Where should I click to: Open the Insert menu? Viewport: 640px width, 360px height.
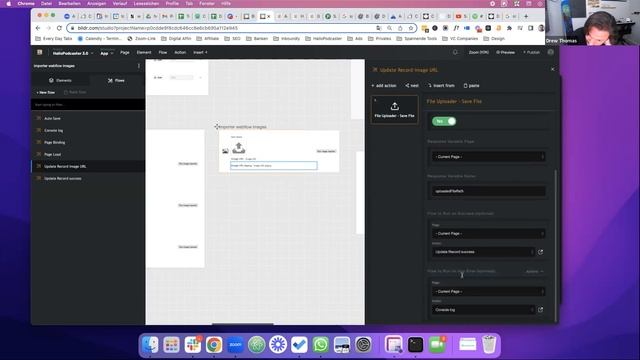click(x=200, y=52)
